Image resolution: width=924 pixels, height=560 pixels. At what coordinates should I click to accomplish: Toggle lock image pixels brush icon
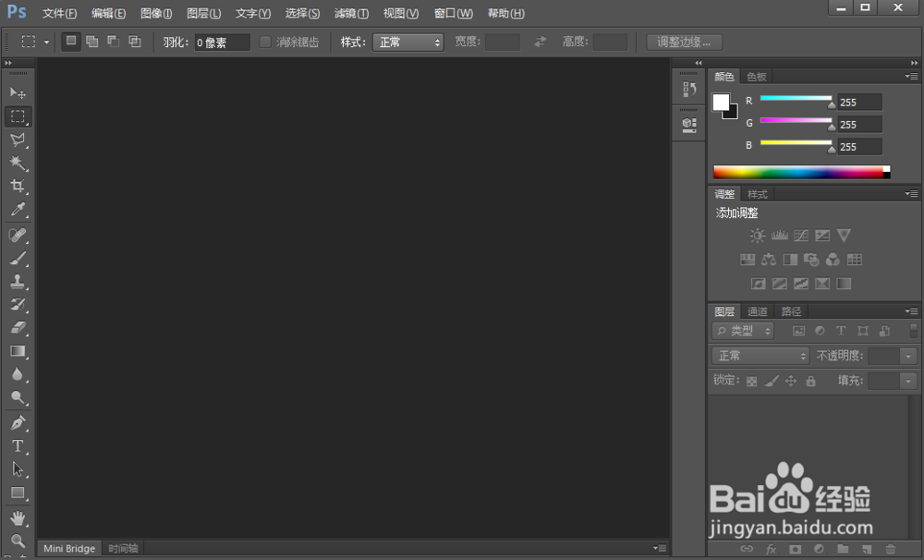772,382
